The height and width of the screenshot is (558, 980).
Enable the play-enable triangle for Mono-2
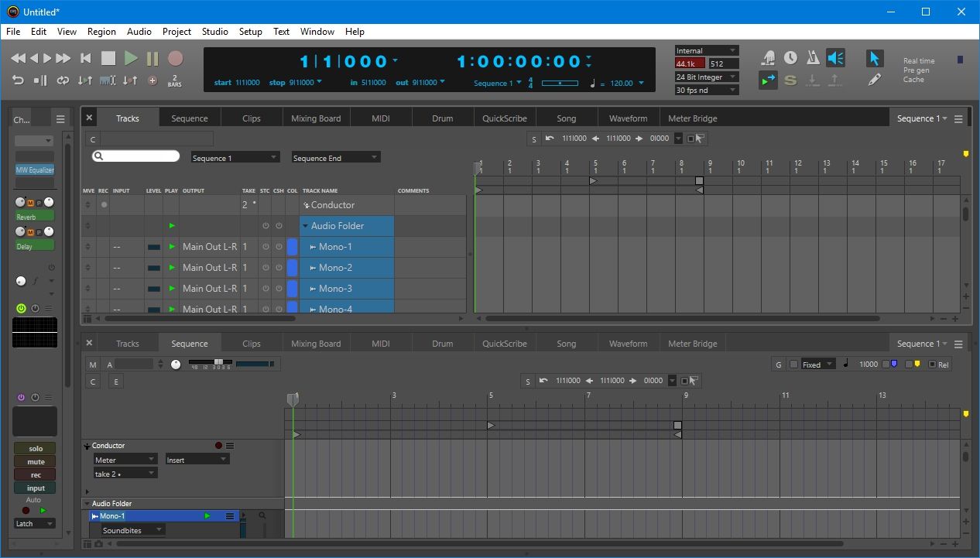click(x=172, y=267)
